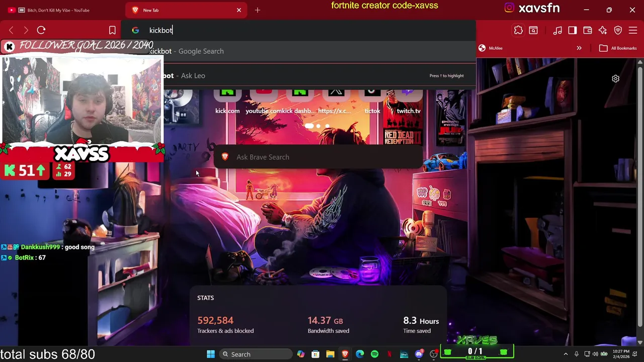This screenshot has width=644, height=362.
Task: Click the tab search toolbar icon
Action: 533,31
